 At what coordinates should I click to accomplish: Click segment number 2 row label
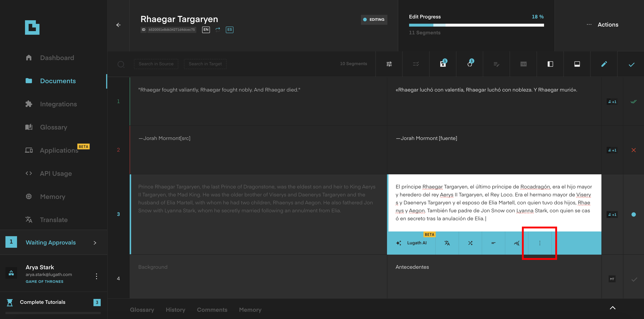118,150
